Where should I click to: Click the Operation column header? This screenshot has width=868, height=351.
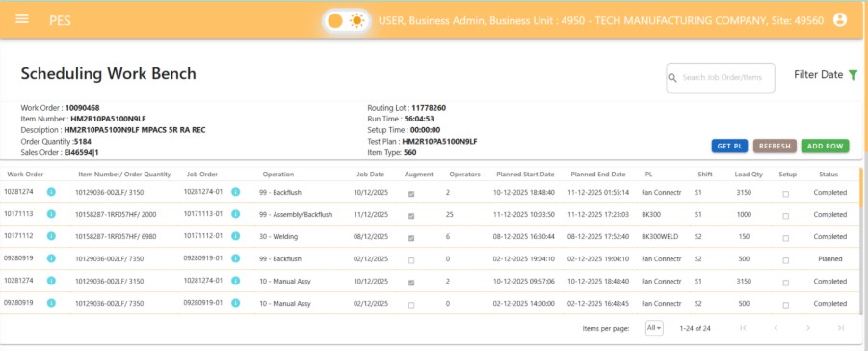(277, 175)
